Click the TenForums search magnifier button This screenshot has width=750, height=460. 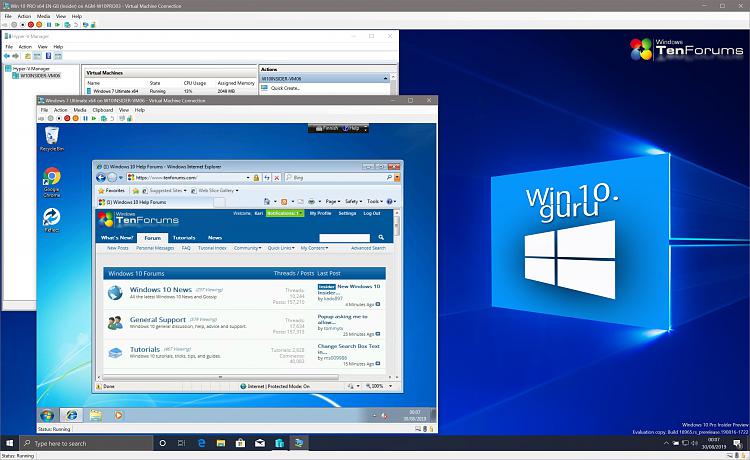point(381,237)
